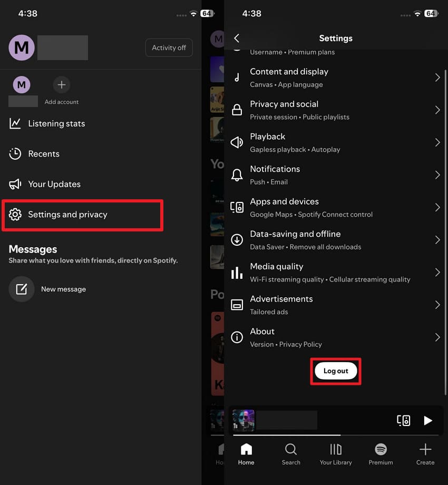Click 'Private session • Public playlists' text
Screen dimensions: 448x485
(x=299, y=117)
